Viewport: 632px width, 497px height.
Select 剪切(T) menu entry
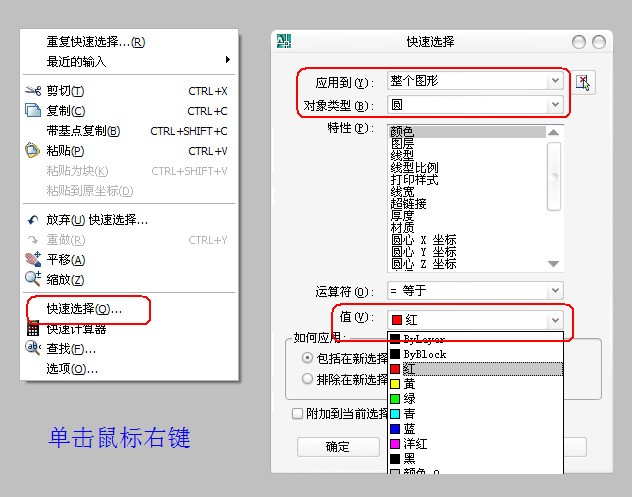129,91
